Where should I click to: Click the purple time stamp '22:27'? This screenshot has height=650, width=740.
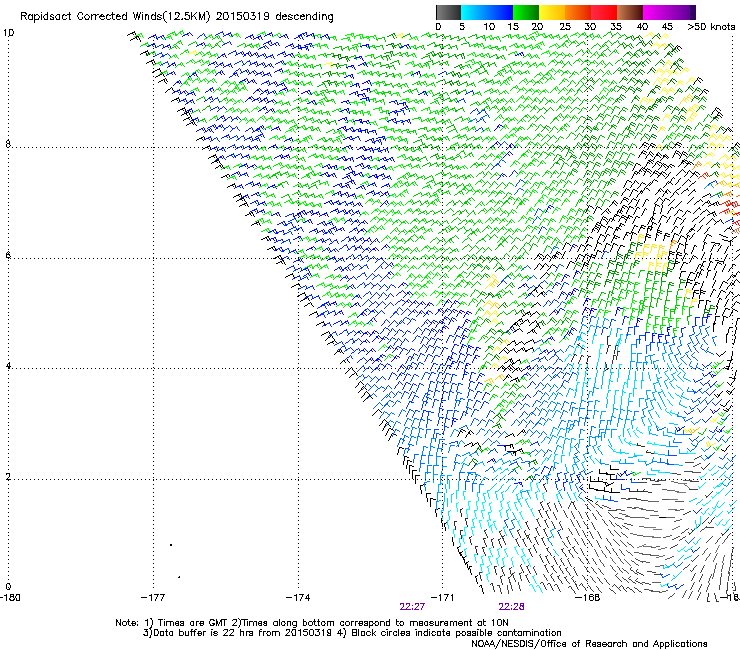tap(412, 607)
